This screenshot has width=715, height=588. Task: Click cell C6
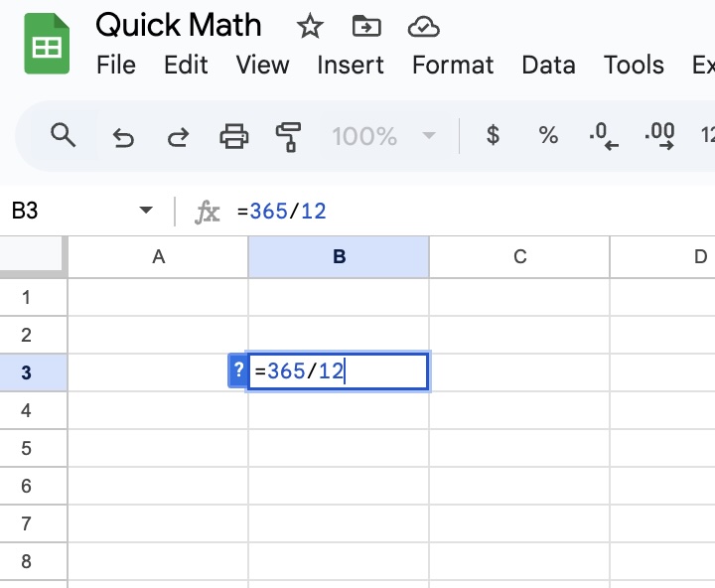[519, 487]
